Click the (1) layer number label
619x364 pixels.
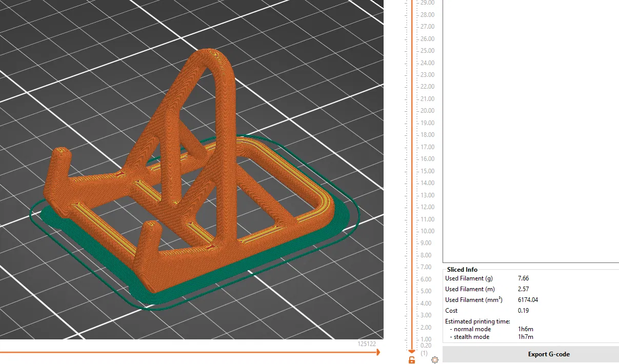point(424,353)
